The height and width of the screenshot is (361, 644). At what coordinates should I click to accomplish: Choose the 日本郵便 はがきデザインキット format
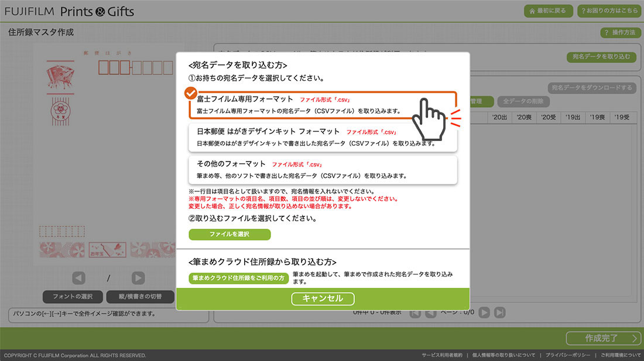tap(322, 137)
